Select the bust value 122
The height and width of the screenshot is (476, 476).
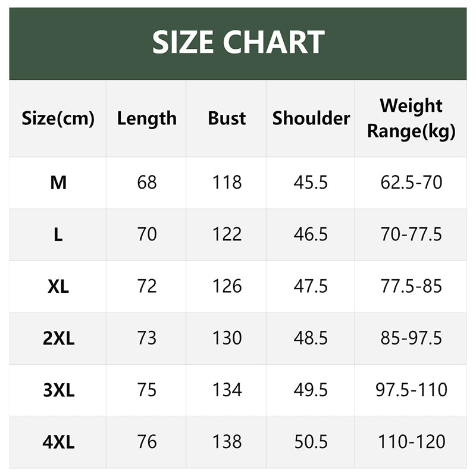tap(227, 234)
